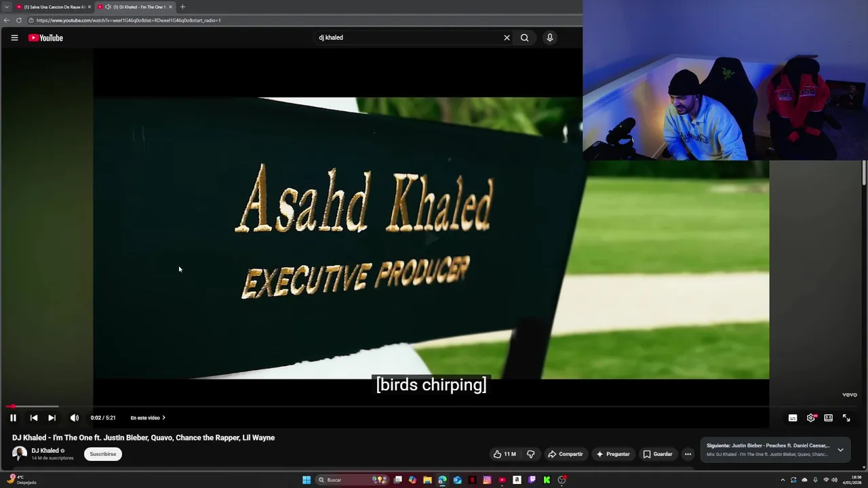Pause the video
868x488 pixels.
click(13, 418)
